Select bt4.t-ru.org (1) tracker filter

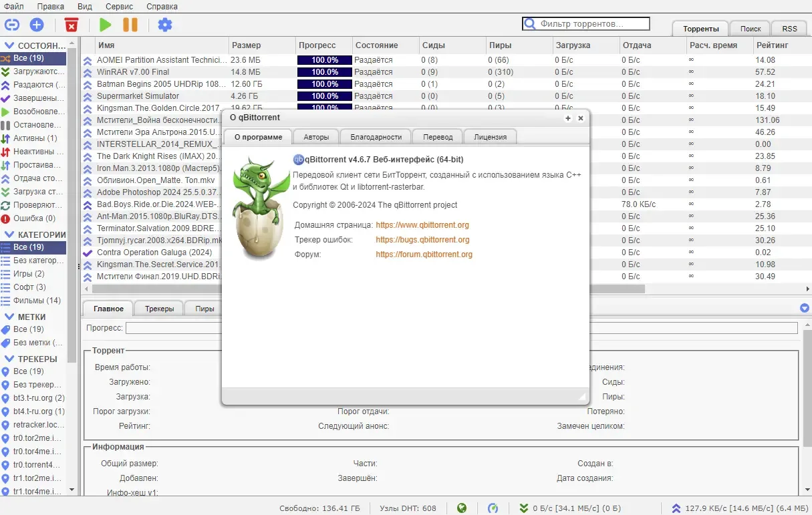pos(33,411)
